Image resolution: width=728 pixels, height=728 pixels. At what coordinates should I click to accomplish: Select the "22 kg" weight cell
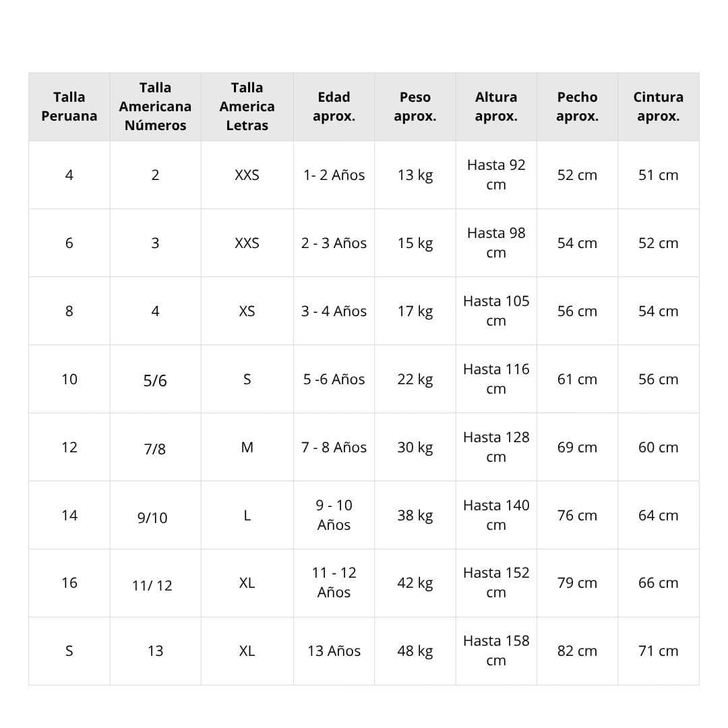coord(415,380)
